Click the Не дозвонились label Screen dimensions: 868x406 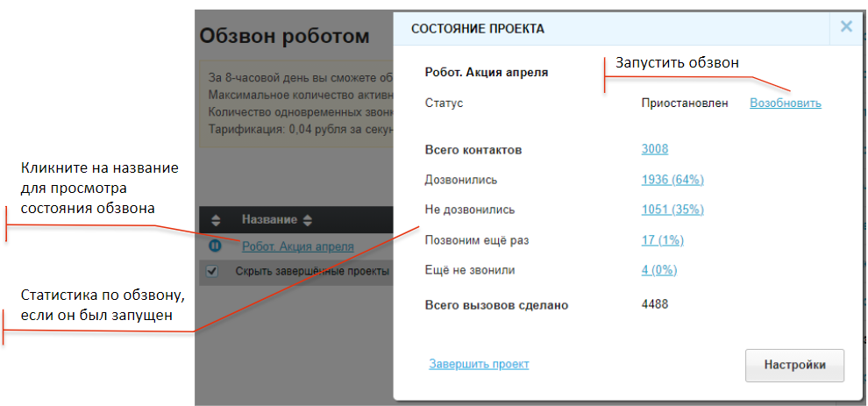pyautogui.click(x=469, y=210)
